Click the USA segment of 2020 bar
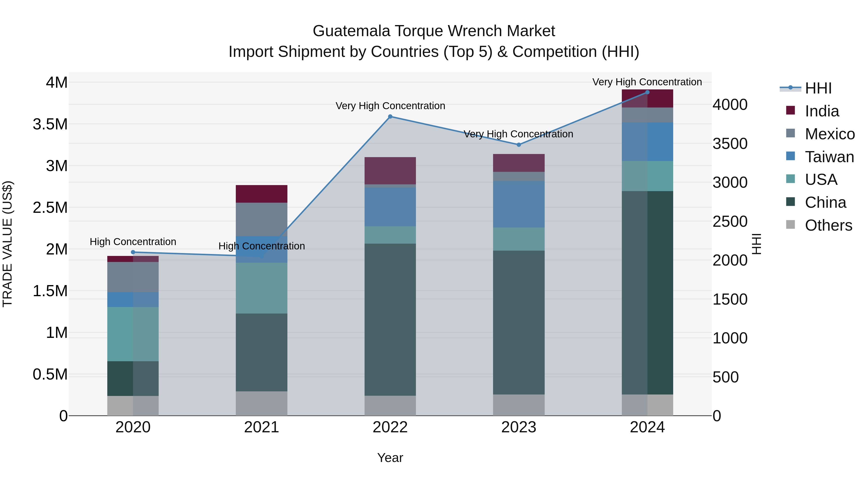Image resolution: width=868 pixels, height=488 pixels. (133, 334)
